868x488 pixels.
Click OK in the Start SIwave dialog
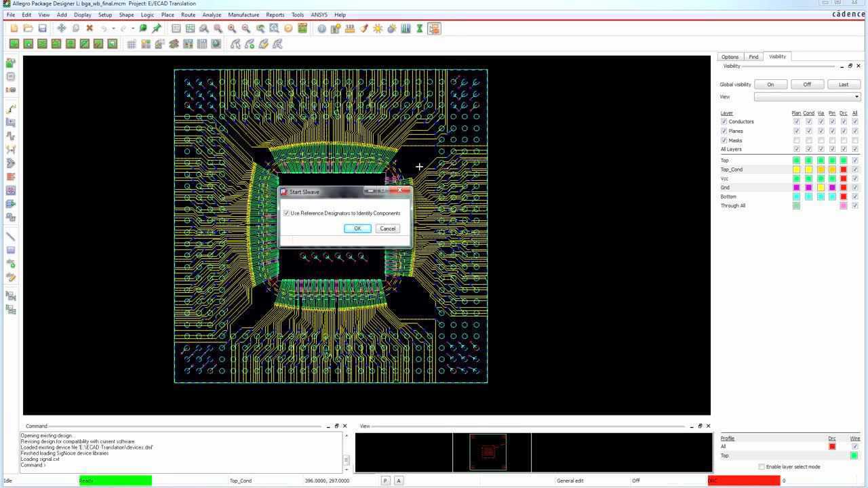357,228
